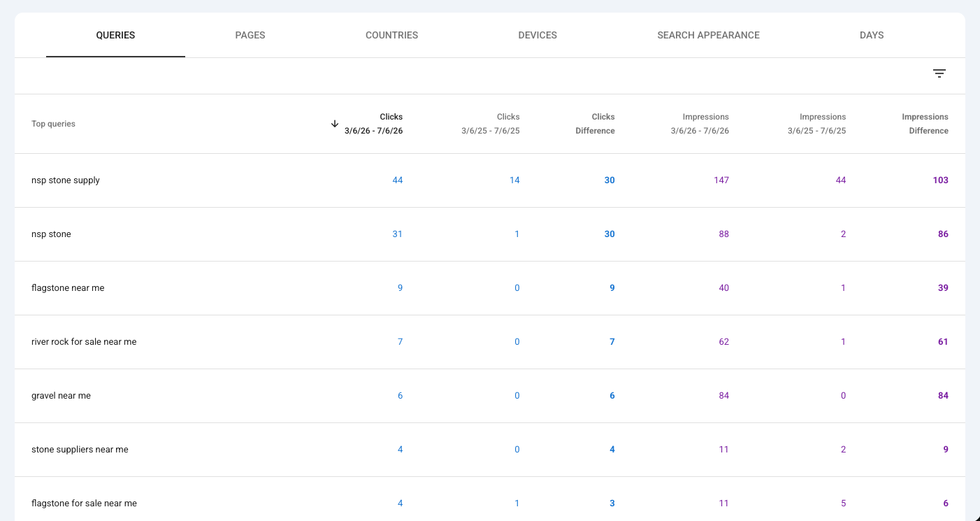Sort by Clicks Difference column header

[x=595, y=124]
